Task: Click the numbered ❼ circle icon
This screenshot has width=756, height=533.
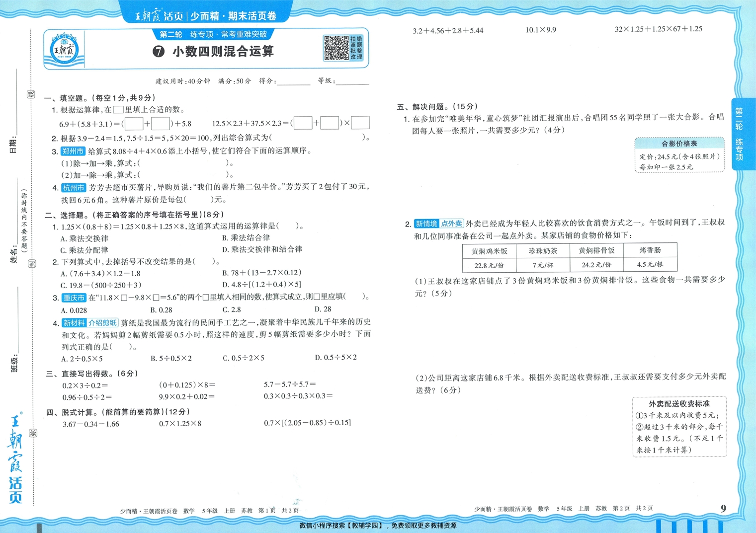Action: coord(158,51)
